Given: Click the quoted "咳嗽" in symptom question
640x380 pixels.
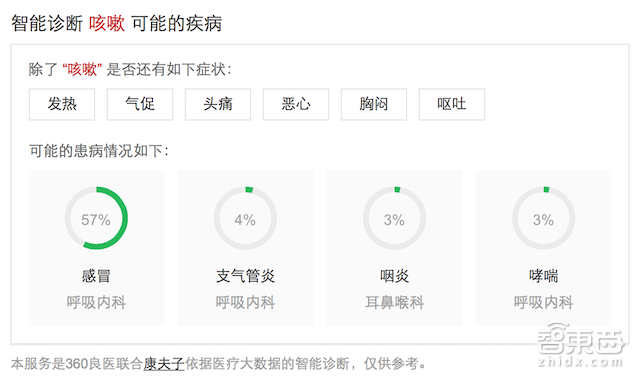Looking at the screenshot, I should pos(82,69).
